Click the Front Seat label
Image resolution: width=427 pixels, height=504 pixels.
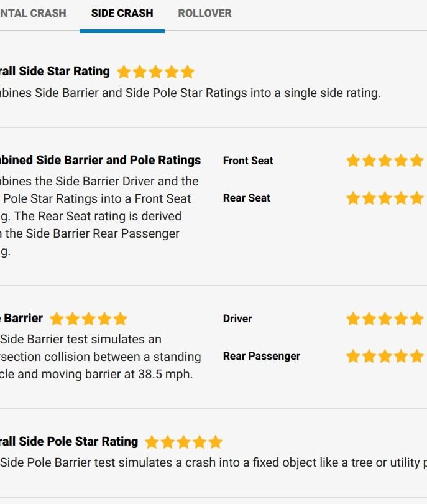248,161
